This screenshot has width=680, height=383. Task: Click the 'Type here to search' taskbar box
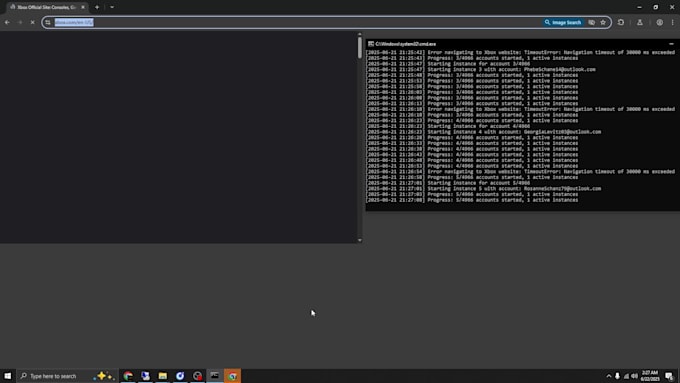[67, 376]
